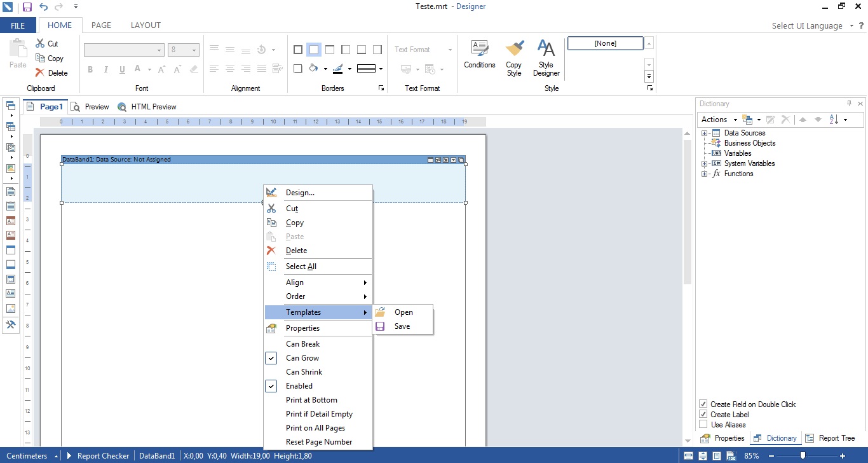The image size is (868, 463).
Task: Expand the Data Sources tree node
Action: [704, 133]
